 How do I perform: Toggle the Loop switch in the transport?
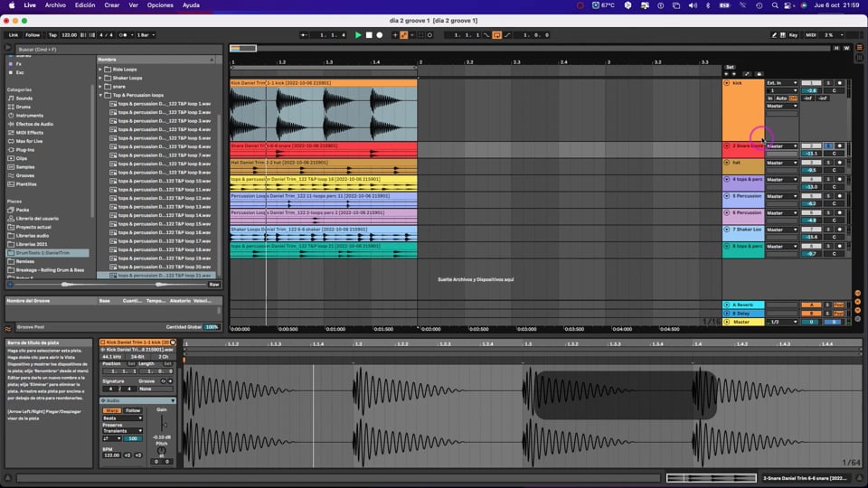point(496,35)
